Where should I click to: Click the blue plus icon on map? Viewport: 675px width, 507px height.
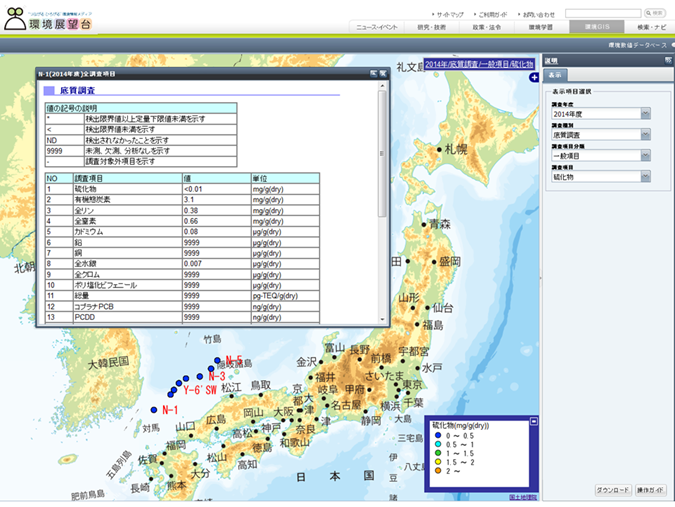(534, 77)
